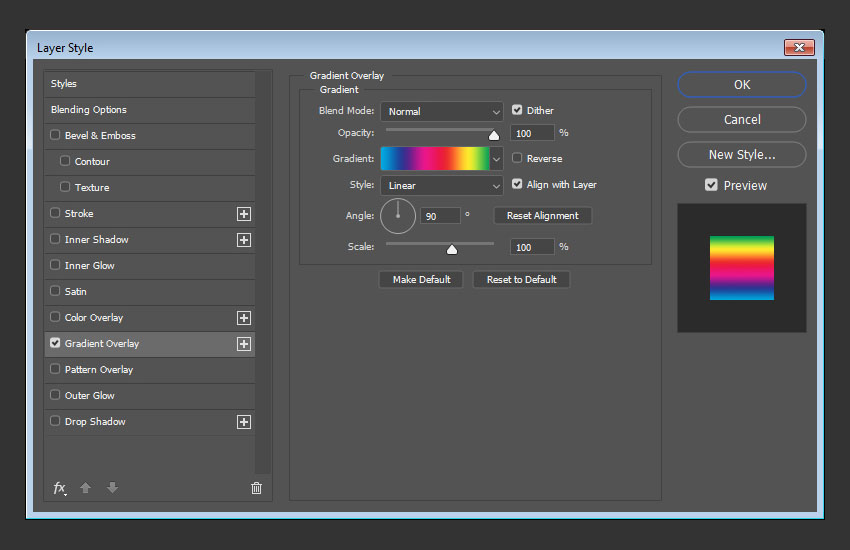The image size is (850, 550).
Task: Add another Drop Shadow with plus icon
Action: click(x=244, y=422)
